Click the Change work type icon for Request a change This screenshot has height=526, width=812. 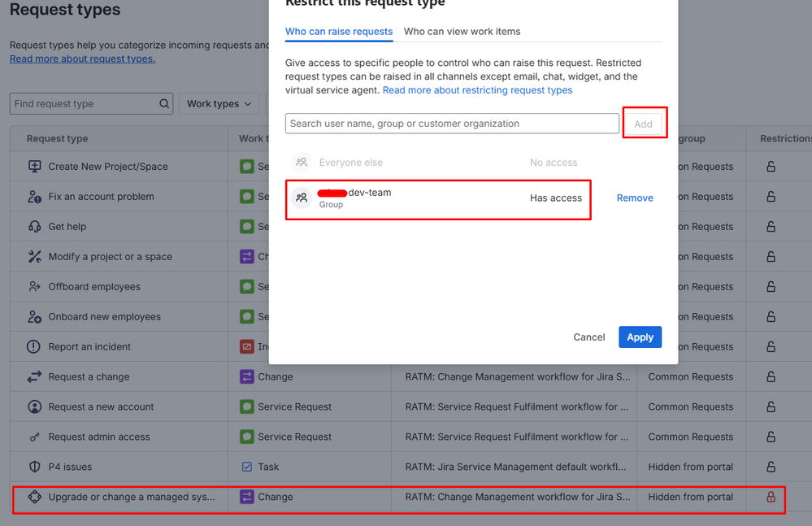pos(246,376)
